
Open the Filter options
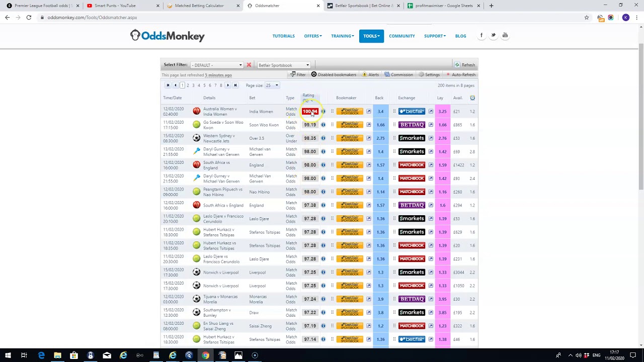pyautogui.click(x=298, y=74)
